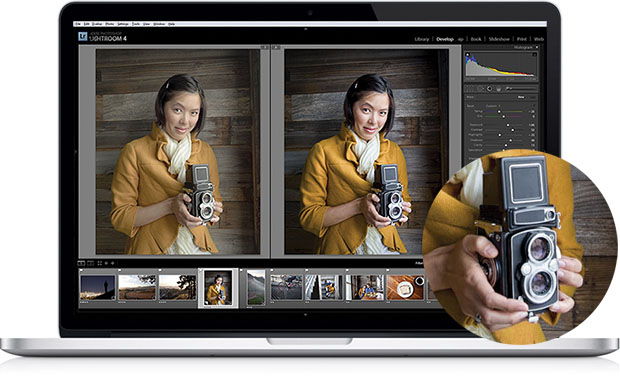Select the Spot Removal tool
This screenshot has height=379, width=620.
pyautogui.click(x=482, y=89)
